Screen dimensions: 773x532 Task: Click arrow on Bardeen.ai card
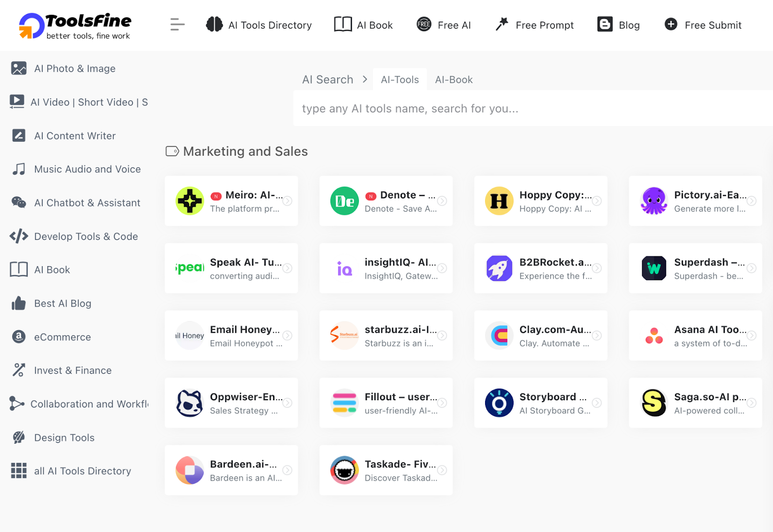coord(287,470)
